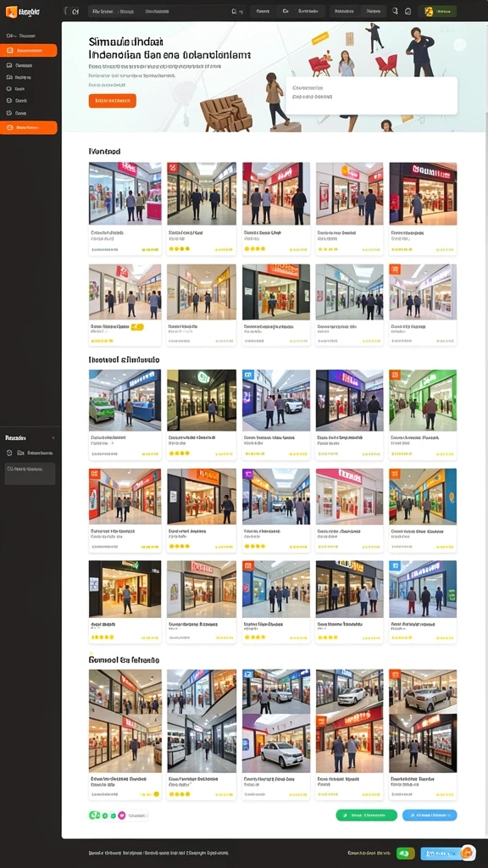Expand the chevron in the lower sidebar section
488x868 pixels.
point(53,438)
